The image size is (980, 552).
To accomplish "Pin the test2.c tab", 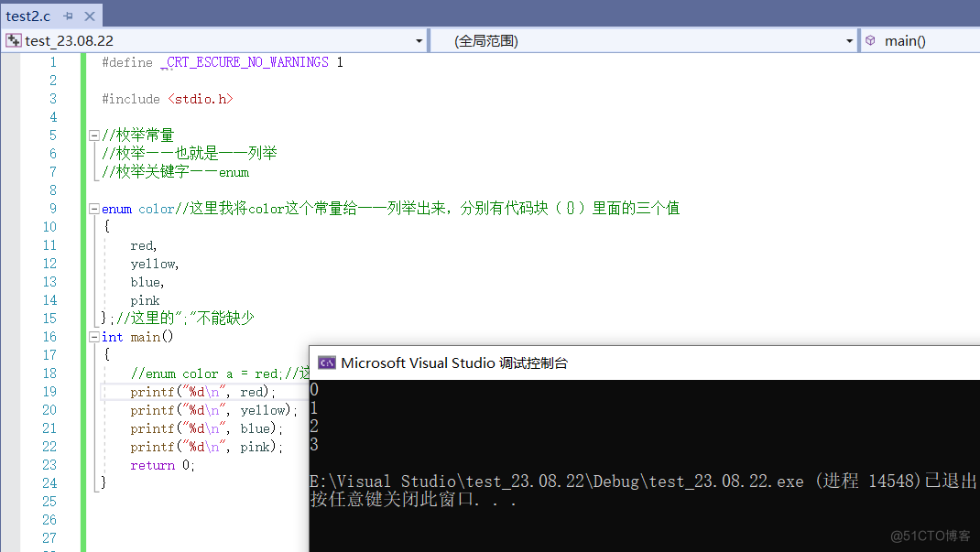I will coord(68,16).
